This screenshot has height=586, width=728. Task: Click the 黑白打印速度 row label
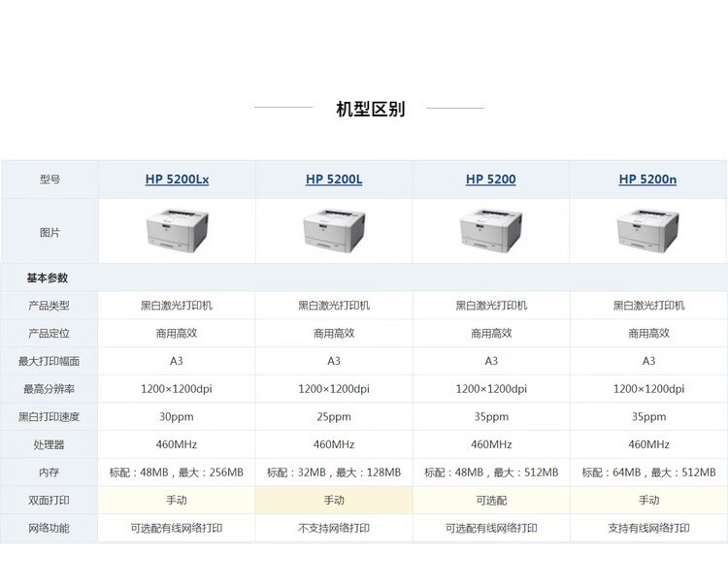click(x=50, y=417)
